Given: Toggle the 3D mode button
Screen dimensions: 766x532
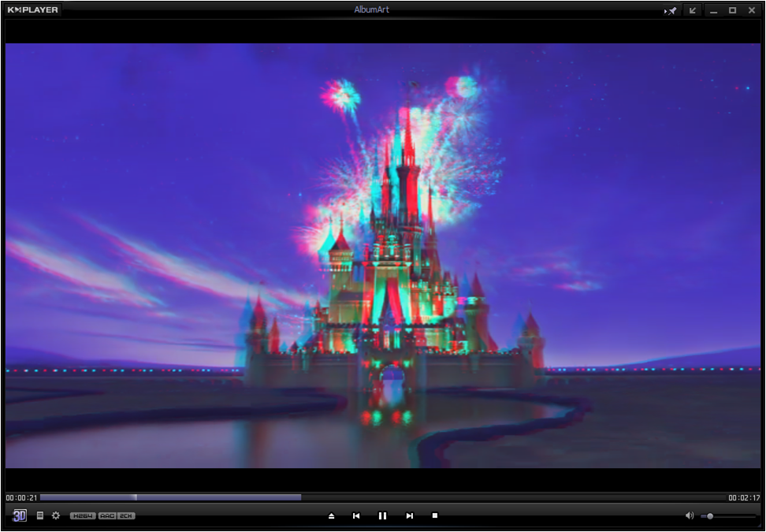Looking at the screenshot, I should point(20,515).
